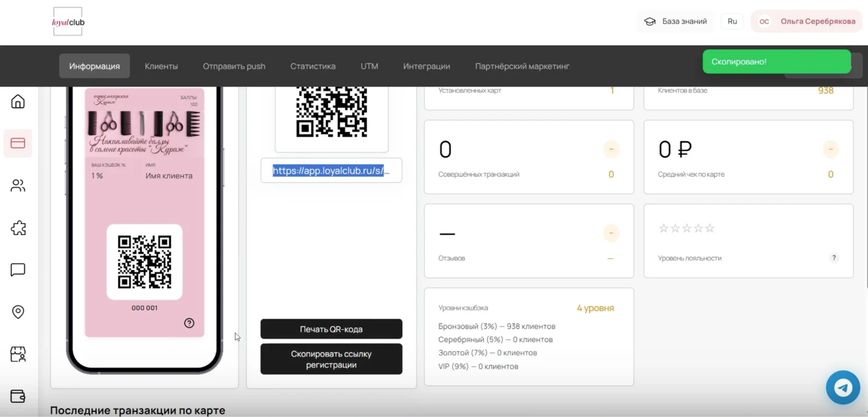This screenshot has width=868, height=417.
Task: Open the Партнёрский маркетинг tab
Action: [522, 66]
